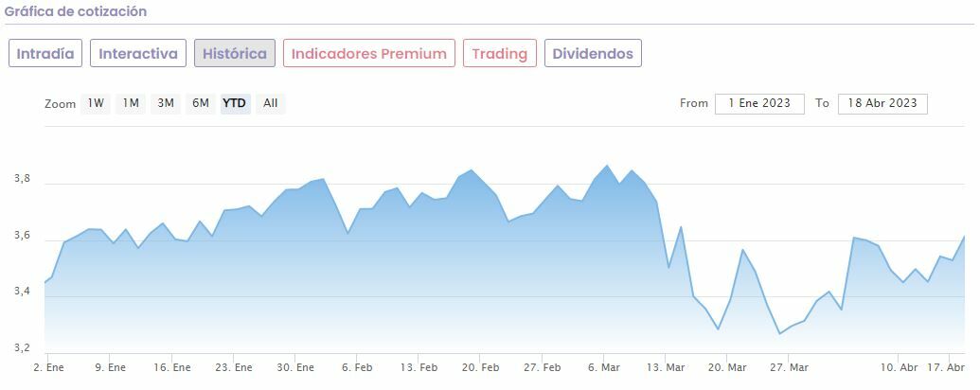Select the YTD zoom option
This screenshot has width=980, height=390.
pos(235,103)
